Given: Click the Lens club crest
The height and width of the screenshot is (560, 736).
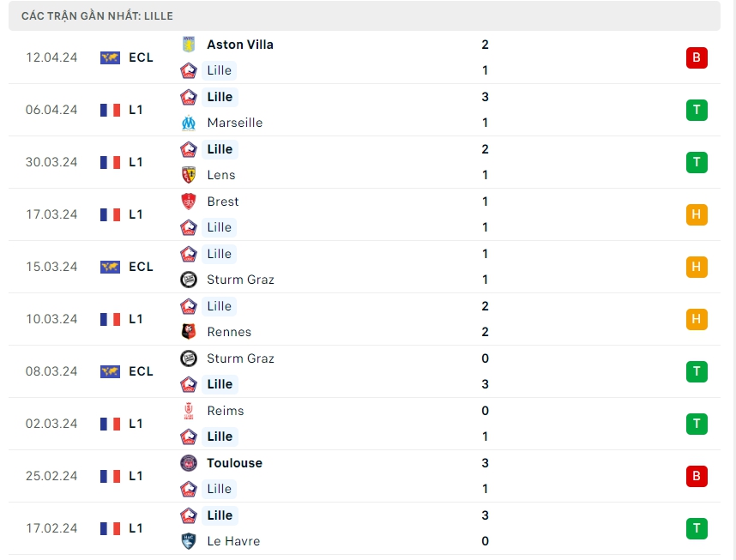Looking at the screenshot, I should [189, 175].
